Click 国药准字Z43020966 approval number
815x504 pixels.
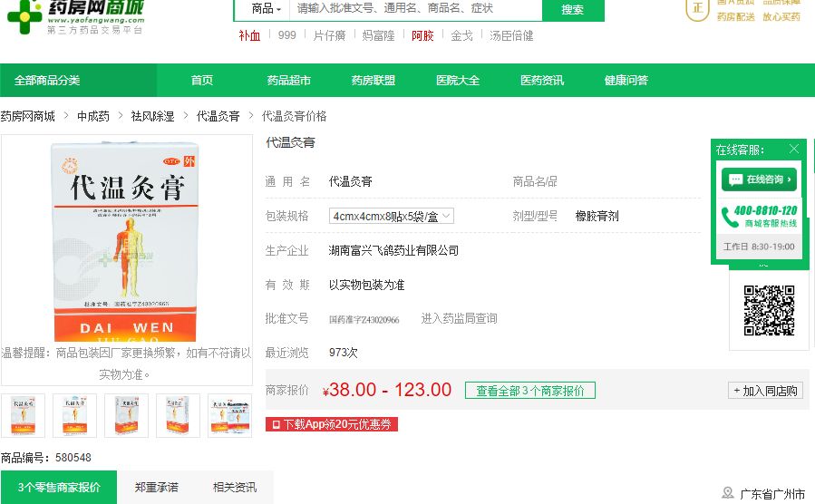tap(364, 320)
